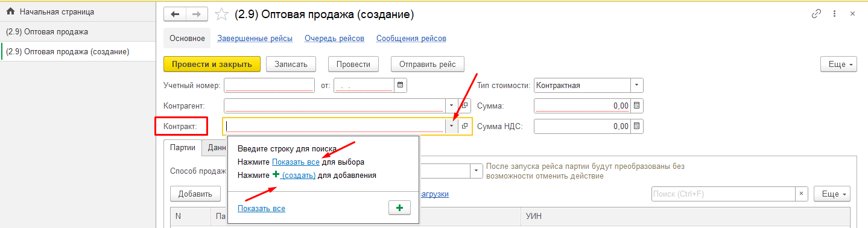868x228 pixels.
Task: Focus the Контракт input field
Action: coord(335,126)
